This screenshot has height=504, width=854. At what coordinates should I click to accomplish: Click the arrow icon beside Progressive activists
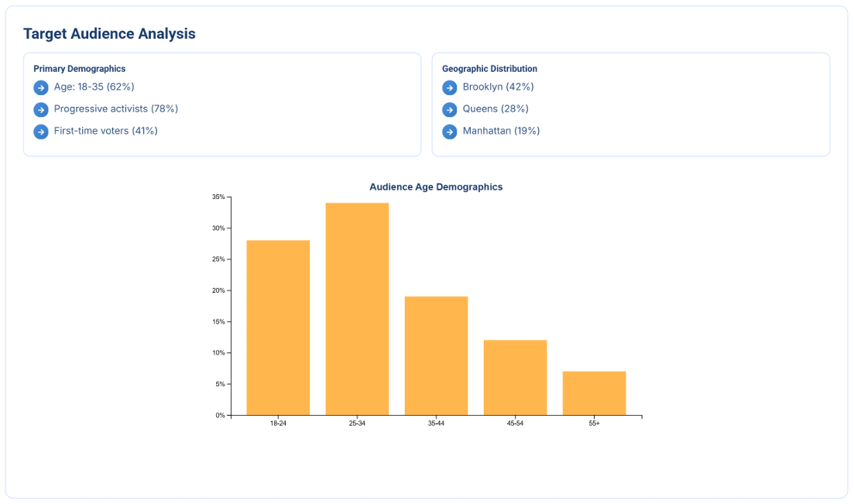coord(41,109)
